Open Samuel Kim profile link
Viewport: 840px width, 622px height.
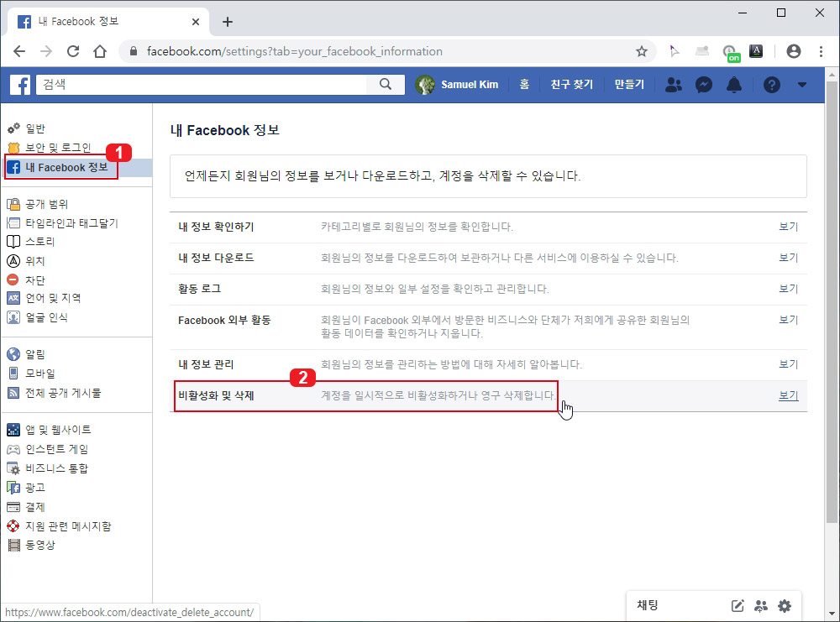[470, 85]
